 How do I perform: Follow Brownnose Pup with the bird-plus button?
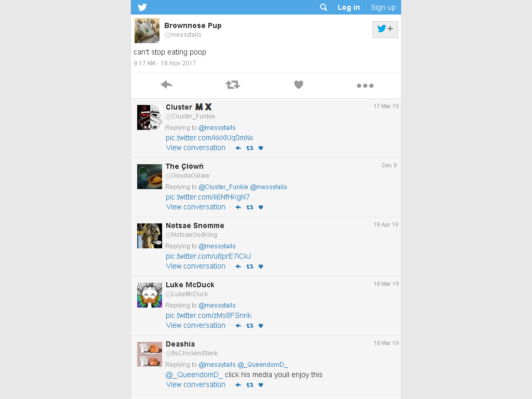pyautogui.click(x=385, y=29)
